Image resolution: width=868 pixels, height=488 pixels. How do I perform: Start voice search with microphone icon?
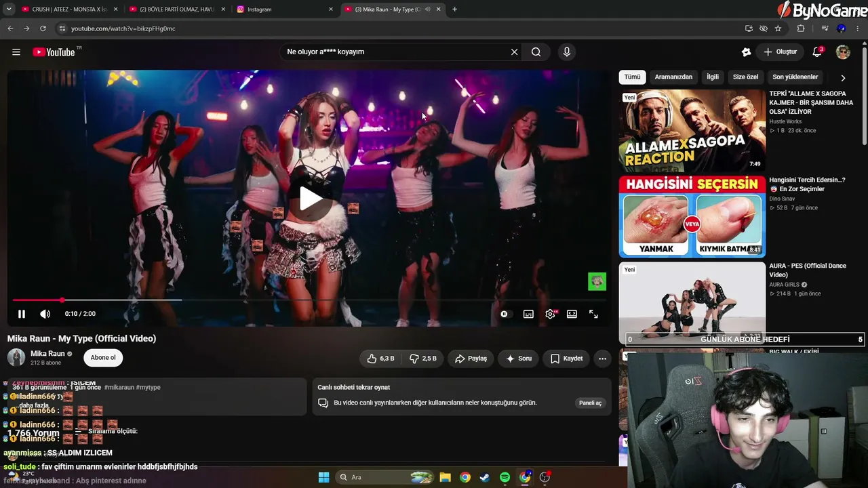pyautogui.click(x=567, y=52)
